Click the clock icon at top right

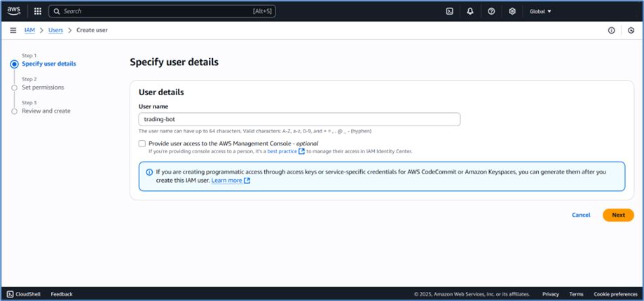[631, 31]
